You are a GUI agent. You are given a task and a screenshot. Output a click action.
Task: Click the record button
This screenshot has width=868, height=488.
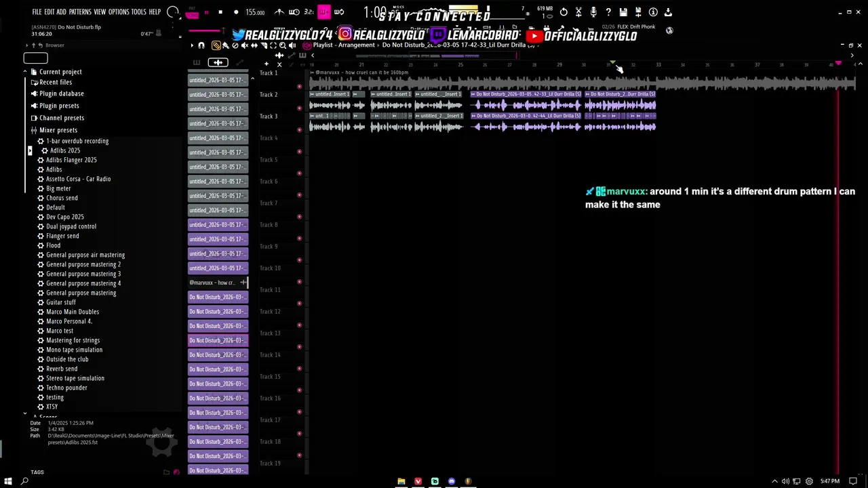[236, 12]
